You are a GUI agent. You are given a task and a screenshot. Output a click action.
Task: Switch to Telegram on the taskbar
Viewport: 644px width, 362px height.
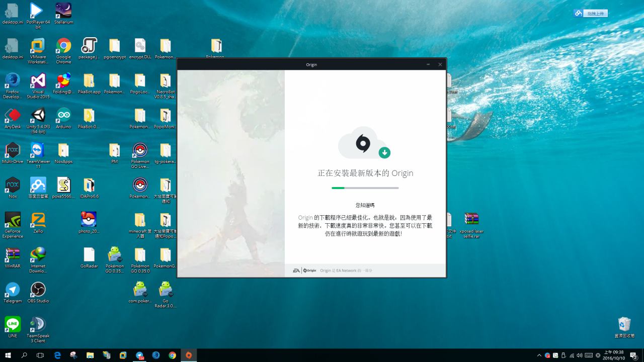[139, 355]
